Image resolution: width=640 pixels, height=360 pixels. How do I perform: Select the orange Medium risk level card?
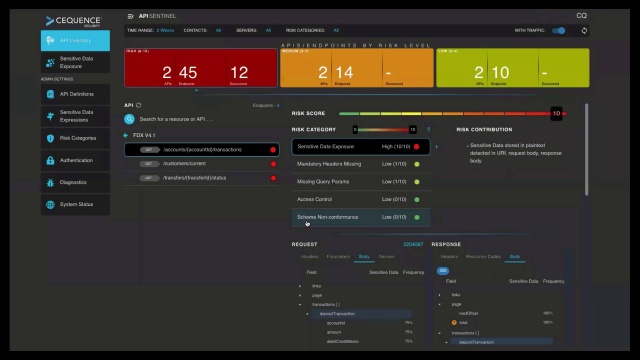tap(357, 68)
